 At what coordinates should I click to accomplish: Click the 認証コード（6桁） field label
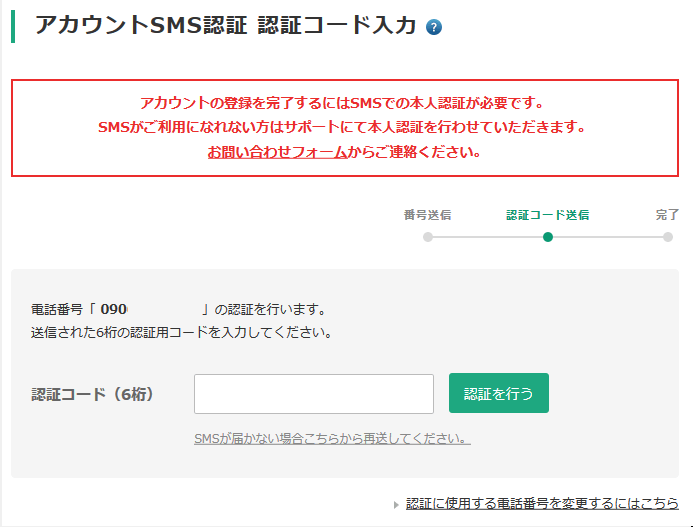pyautogui.click(x=93, y=394)
